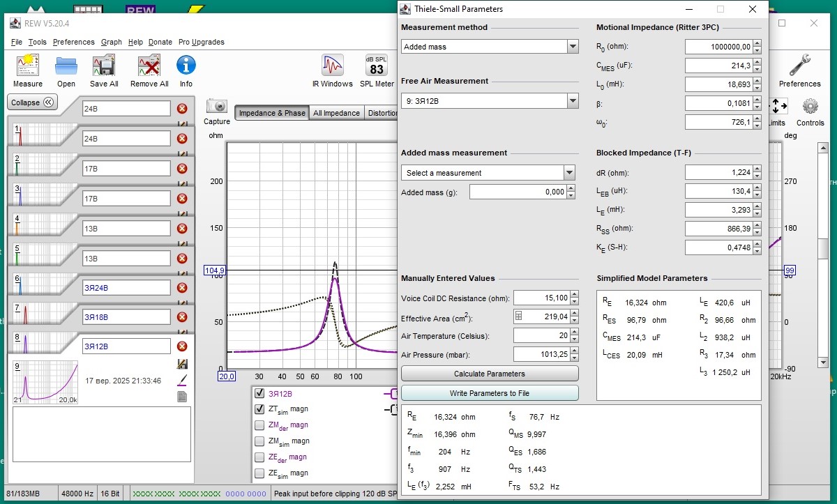
Task: Click the Measure toolbar icon
Action: coord(28,67)
